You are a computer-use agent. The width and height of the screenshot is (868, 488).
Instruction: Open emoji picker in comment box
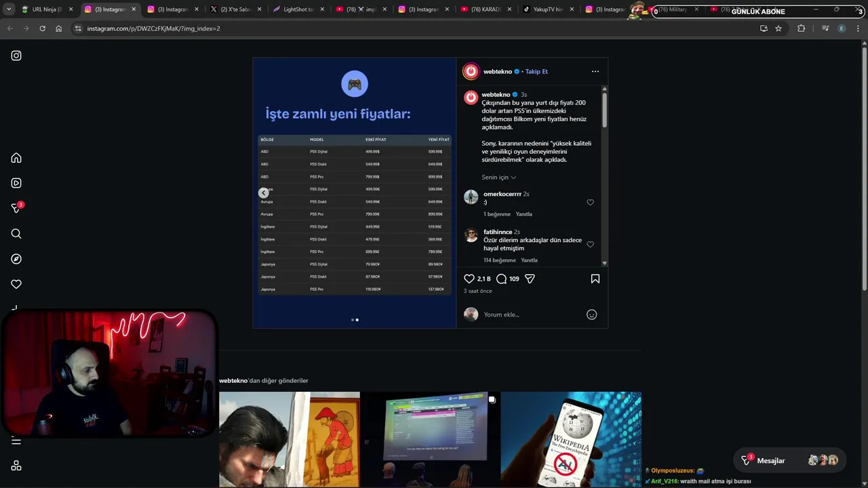pyautogui.click(x=591, y=314)
